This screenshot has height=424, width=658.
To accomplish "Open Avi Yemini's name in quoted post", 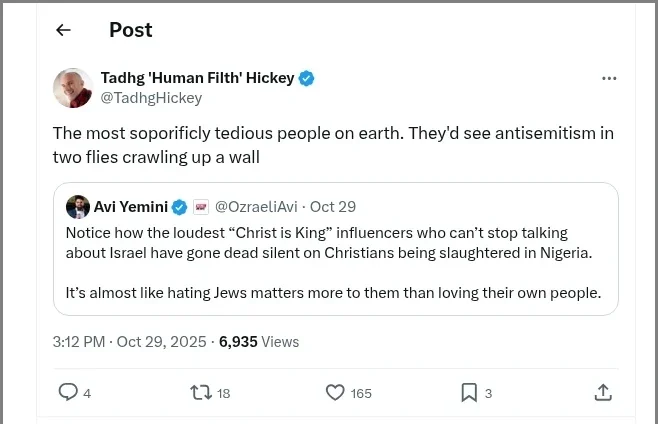I will 130,207.
